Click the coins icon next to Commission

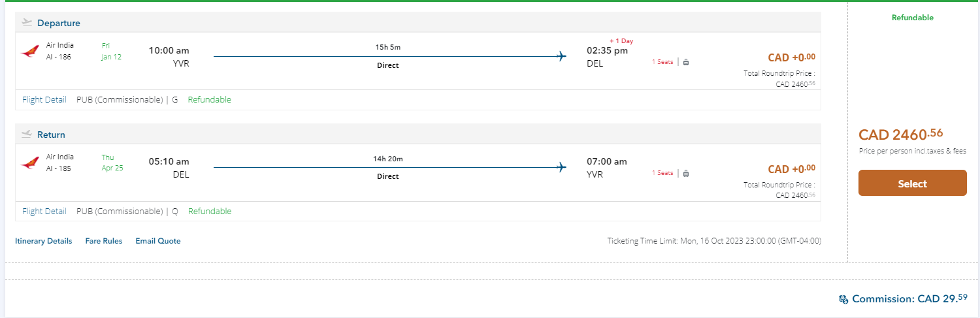(x=843, y=299)
